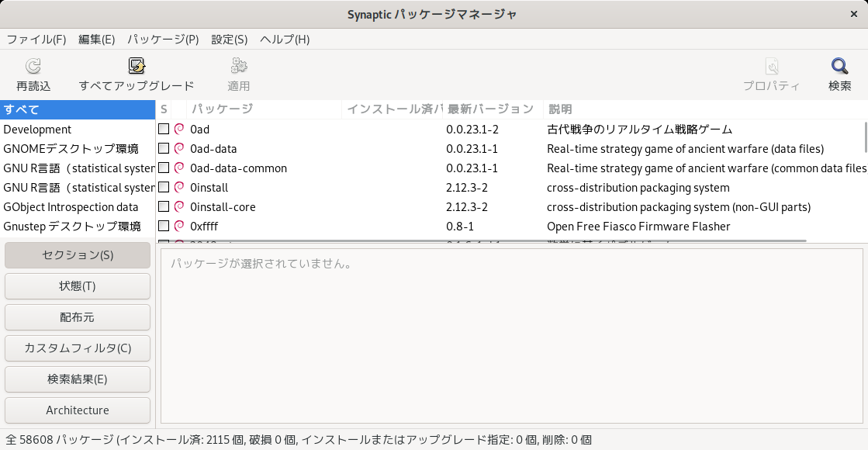868x450 pixels.
Task: Click the Apply (適用) gears icon
Action: [239, 67]
